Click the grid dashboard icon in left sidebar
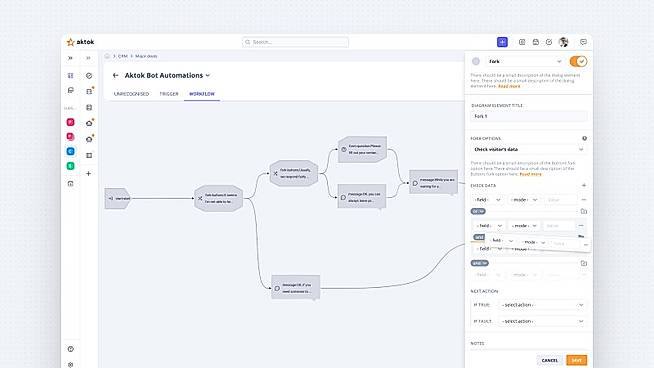 point(70,76)
